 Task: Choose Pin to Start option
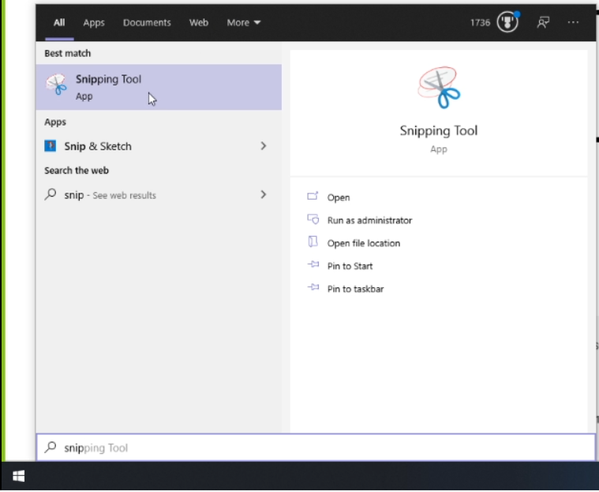pos(350,266)
